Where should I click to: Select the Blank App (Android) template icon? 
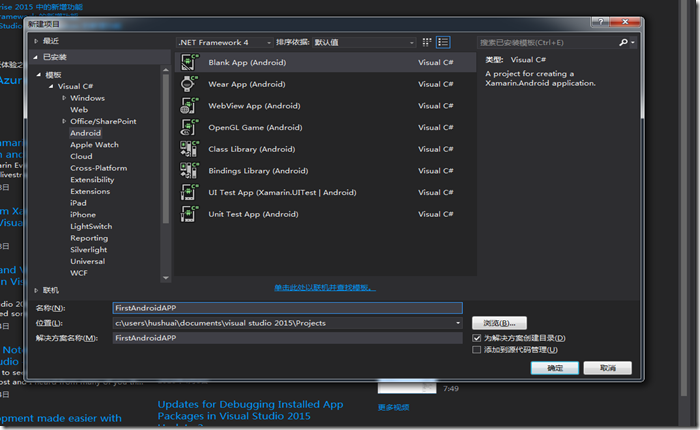[x=189, y=63]
